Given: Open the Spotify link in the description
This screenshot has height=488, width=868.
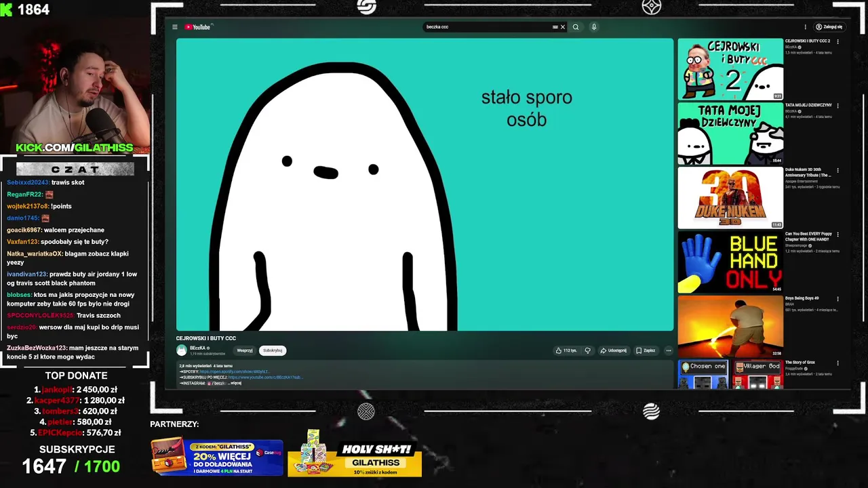Looking at the screenshot, I should point(234,371).
